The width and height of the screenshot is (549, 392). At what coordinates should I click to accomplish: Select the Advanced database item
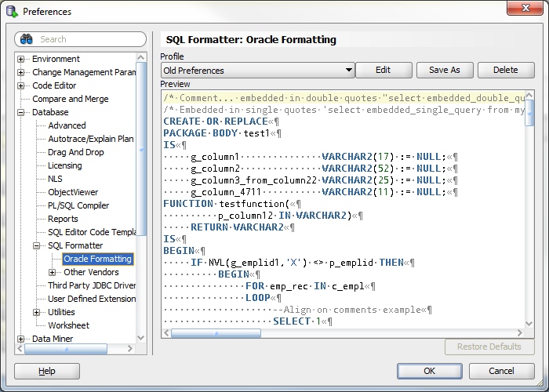(67, 125)
